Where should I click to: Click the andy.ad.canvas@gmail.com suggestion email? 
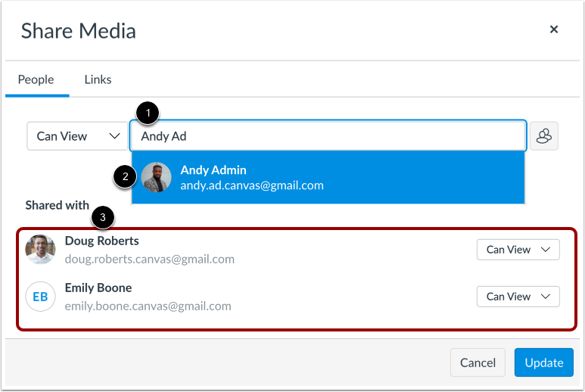[252, 185]
